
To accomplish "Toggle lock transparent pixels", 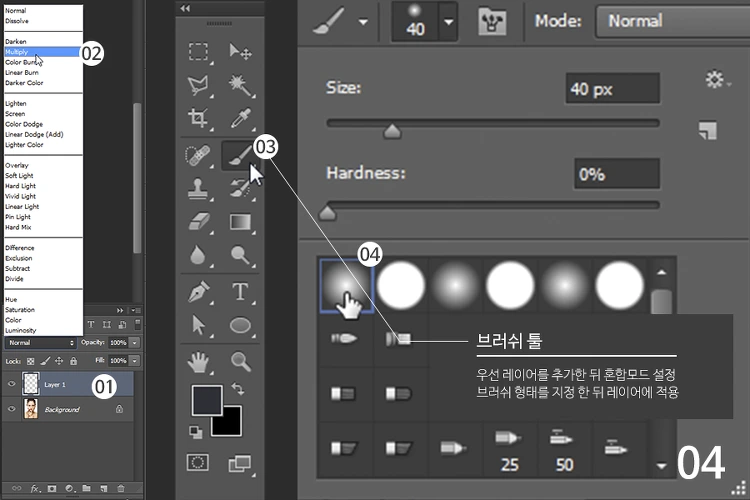I will (31, 361).
